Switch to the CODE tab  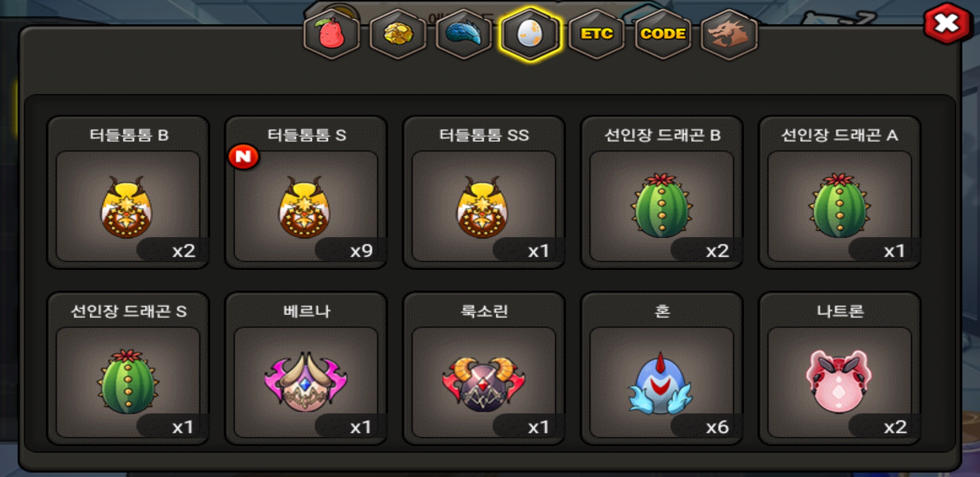click(x=663, y=34)
